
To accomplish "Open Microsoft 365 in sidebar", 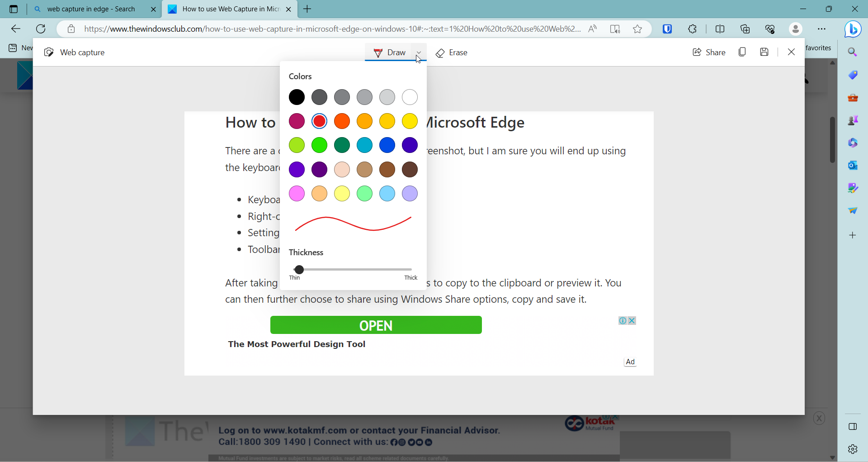I will 853,143.
